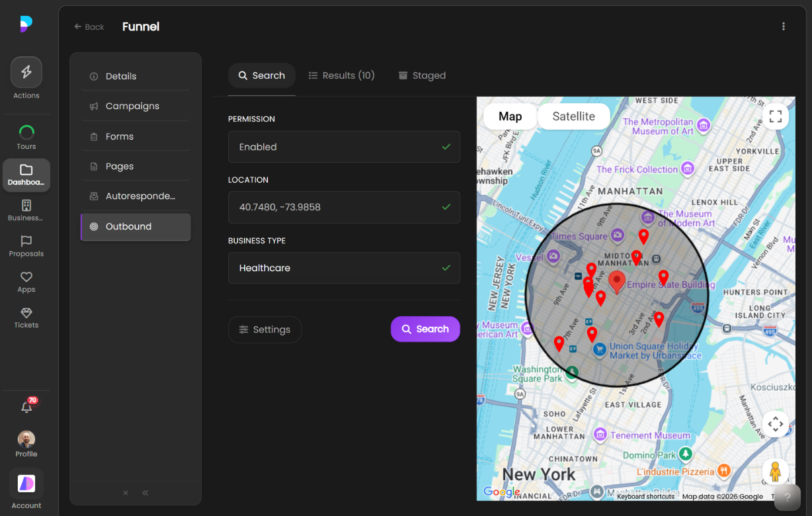The image size is (812, 516).
Task: Click the map camera controls icon
Action: tap(776, 424)
